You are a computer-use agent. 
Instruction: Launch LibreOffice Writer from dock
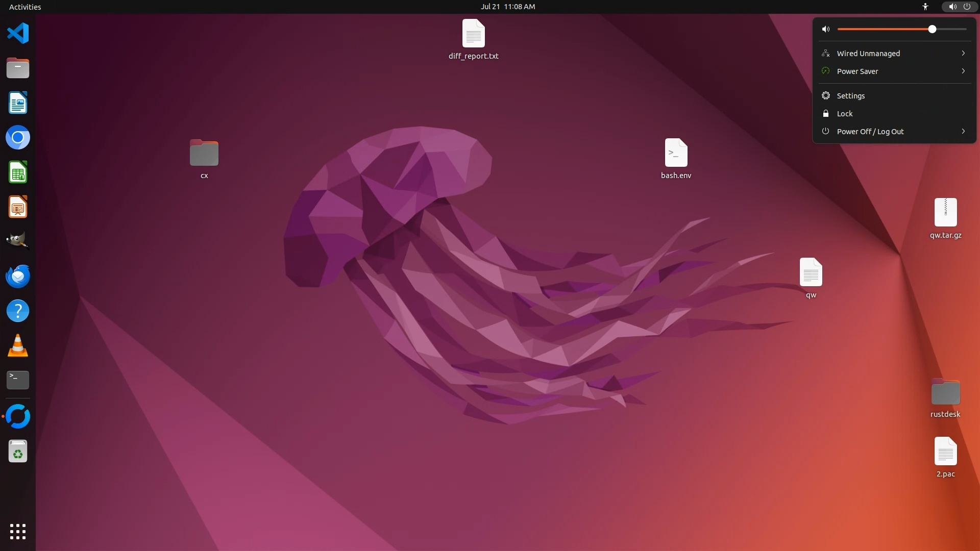18,103
